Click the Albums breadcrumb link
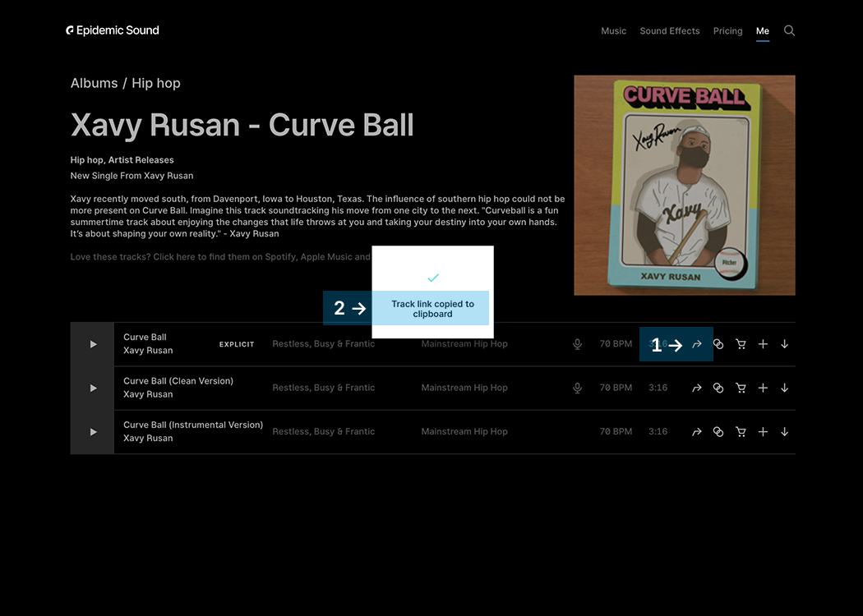The width and height of the screenshot is (863, 616). (94, 83)
